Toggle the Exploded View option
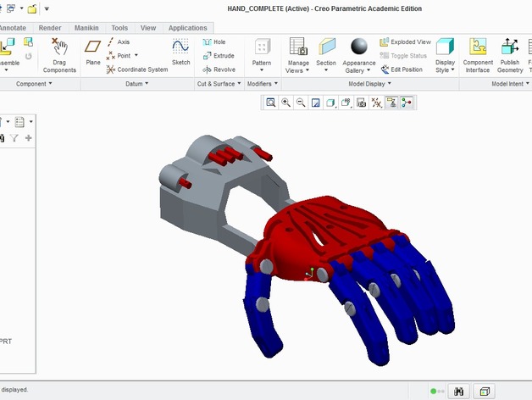The image size is (532, 400). coord(405,42)
